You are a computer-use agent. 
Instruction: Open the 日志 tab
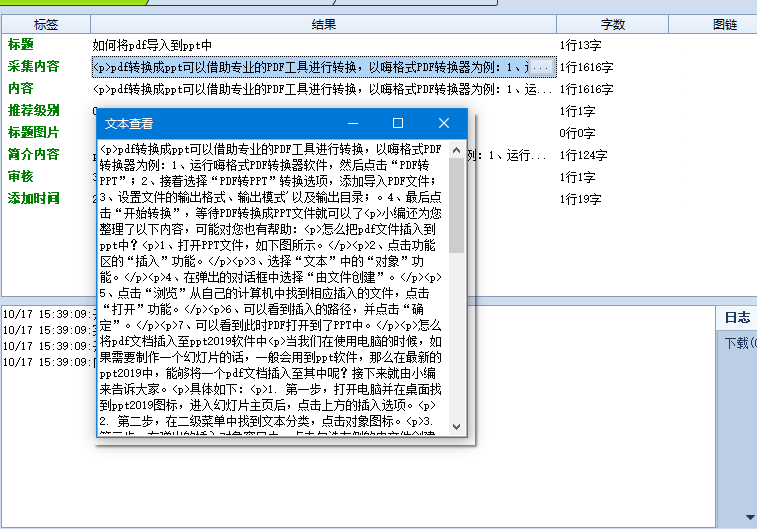(737, 318)
